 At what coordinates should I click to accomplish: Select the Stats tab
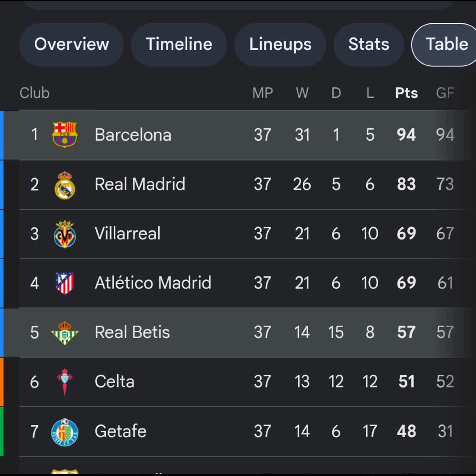pyautogui.click(x=369, y=45)
